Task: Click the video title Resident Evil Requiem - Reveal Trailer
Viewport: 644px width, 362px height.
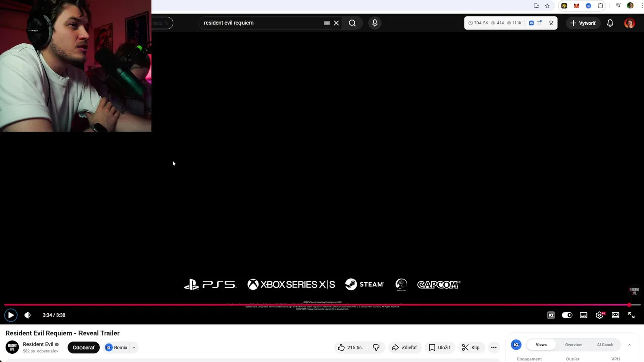Action: [x=62, y=333]
